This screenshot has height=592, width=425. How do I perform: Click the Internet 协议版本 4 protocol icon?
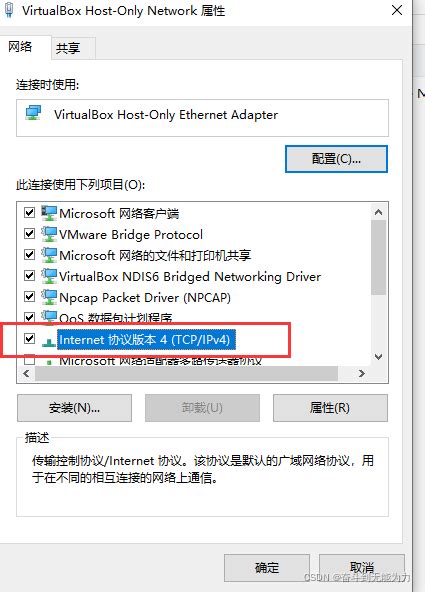click(48, 342)
